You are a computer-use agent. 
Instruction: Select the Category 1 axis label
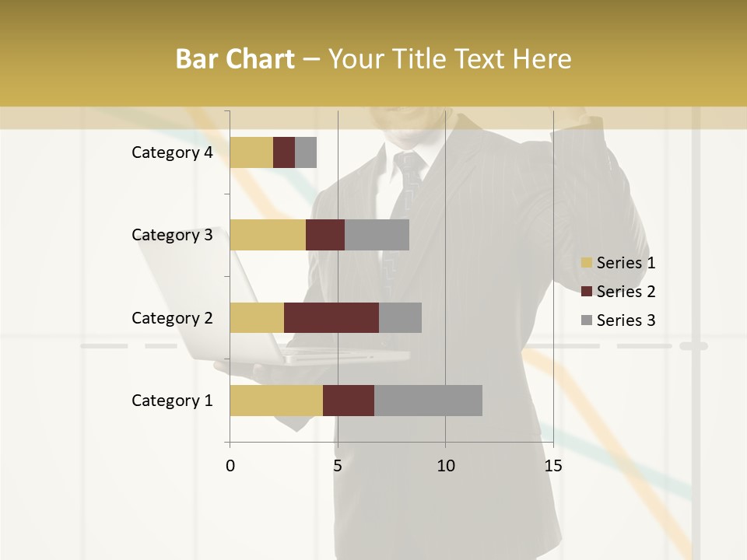point(172,401)
